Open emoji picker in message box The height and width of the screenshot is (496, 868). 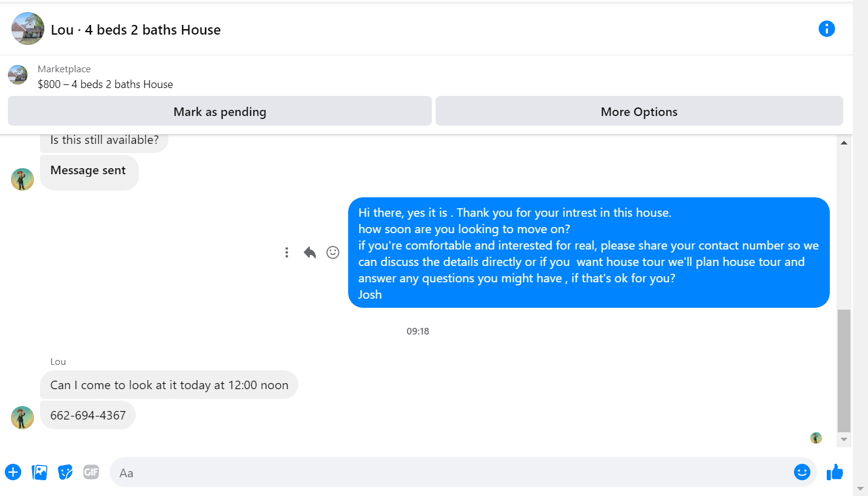tap(802, 472)
